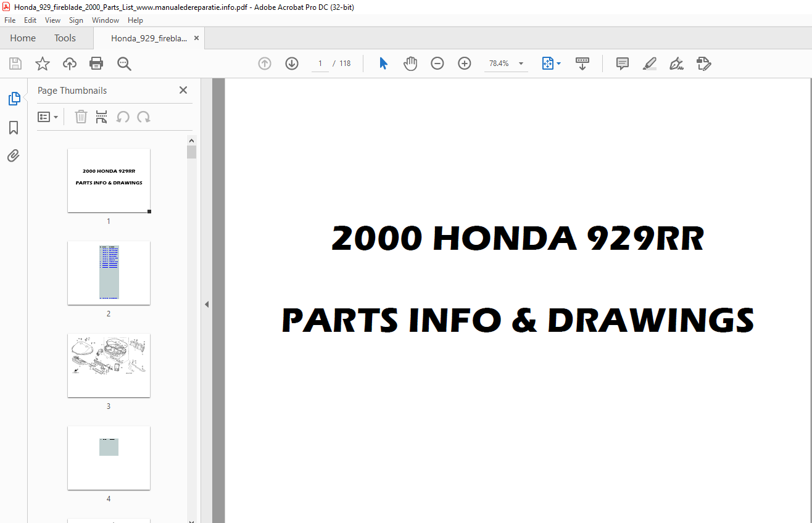Open the Help menu
The width and height of the screenshot is (812, 523).
(135, 20)
